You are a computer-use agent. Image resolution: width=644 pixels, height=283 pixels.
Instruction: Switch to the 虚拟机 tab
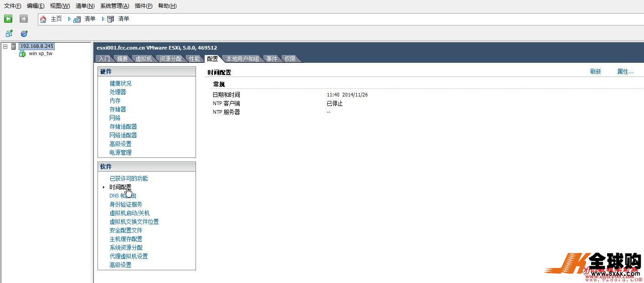[144, 59]
